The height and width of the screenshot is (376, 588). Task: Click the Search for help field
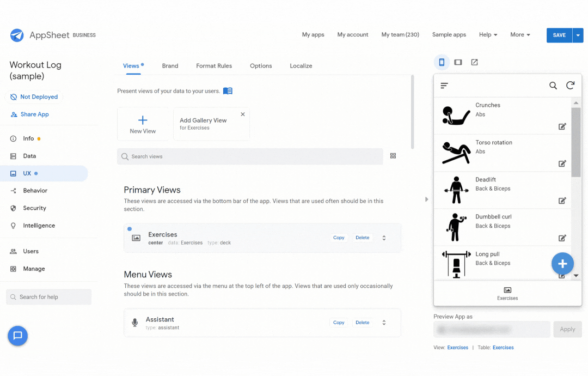[x=49, y=297]
